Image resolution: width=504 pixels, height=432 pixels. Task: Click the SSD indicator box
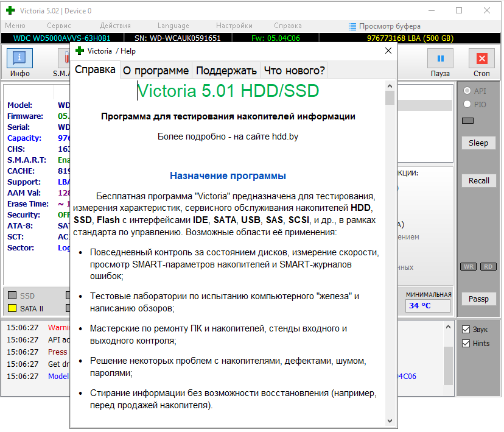coord(12,295)
